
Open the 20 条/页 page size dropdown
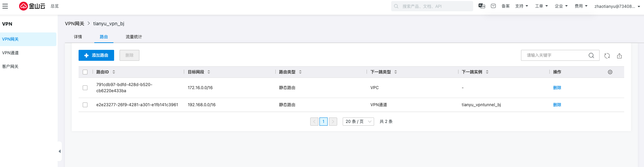tap(358, 122)
